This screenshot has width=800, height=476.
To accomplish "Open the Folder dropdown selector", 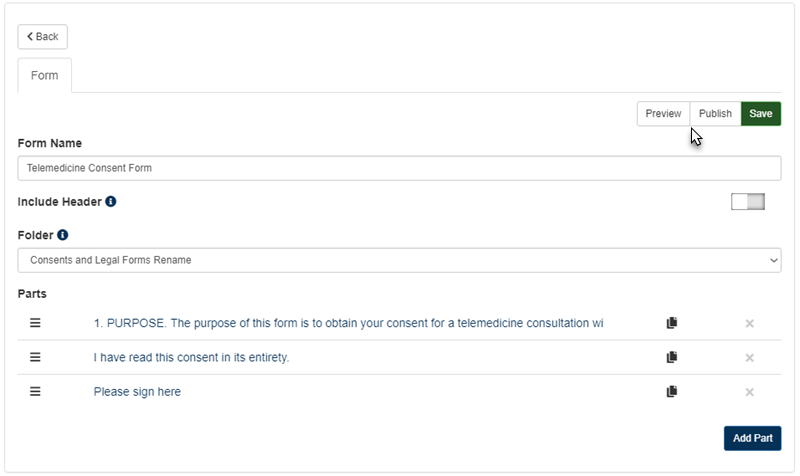I will (399, 260).
